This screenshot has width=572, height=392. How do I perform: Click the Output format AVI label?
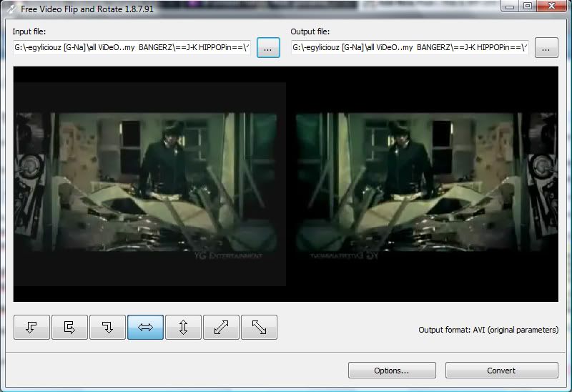click(488, 330)
